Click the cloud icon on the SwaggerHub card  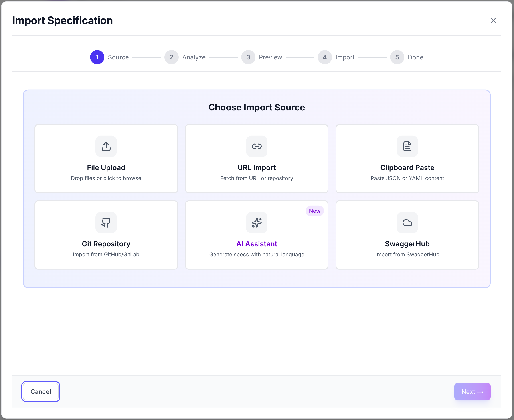pos(407,223)
